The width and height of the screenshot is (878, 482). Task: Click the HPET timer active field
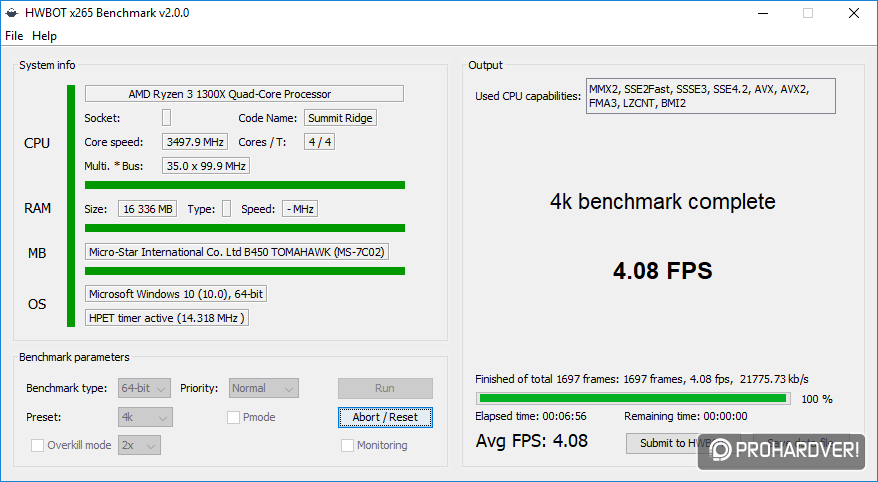pos(167,318)
